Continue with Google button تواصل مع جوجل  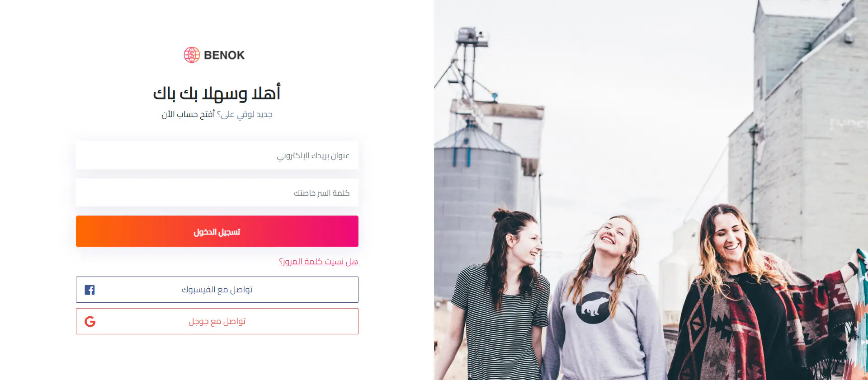click(x=217, y=321)
